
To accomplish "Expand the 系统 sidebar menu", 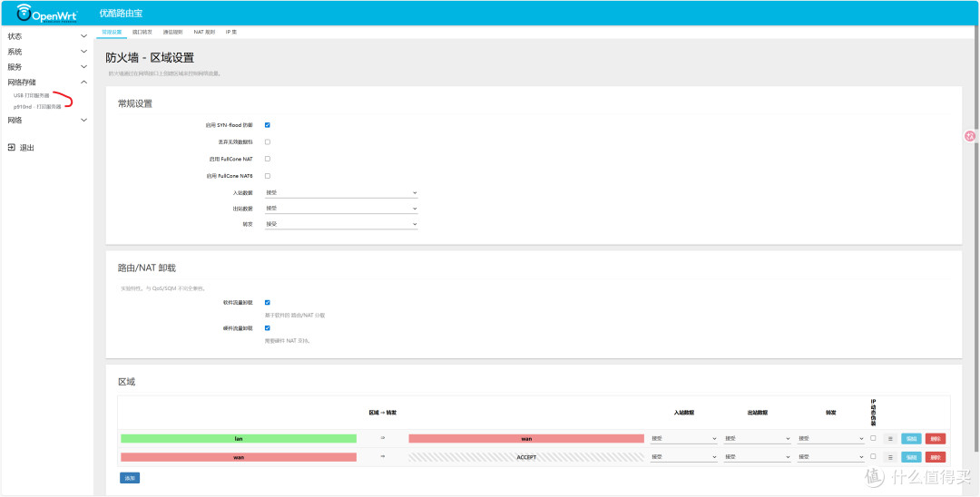I will (x=47, y=52).
